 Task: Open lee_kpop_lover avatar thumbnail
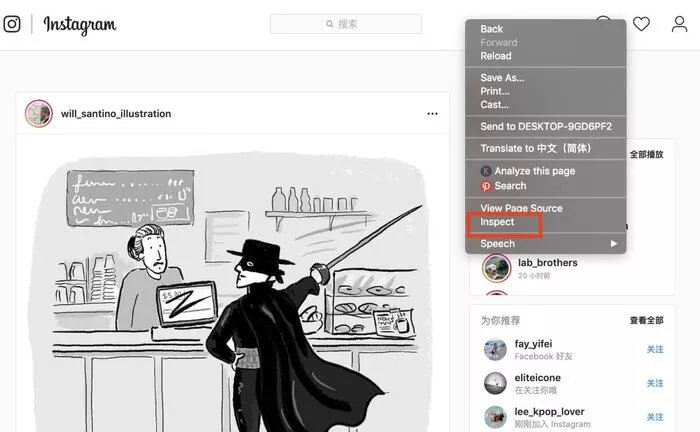(496, 417)
